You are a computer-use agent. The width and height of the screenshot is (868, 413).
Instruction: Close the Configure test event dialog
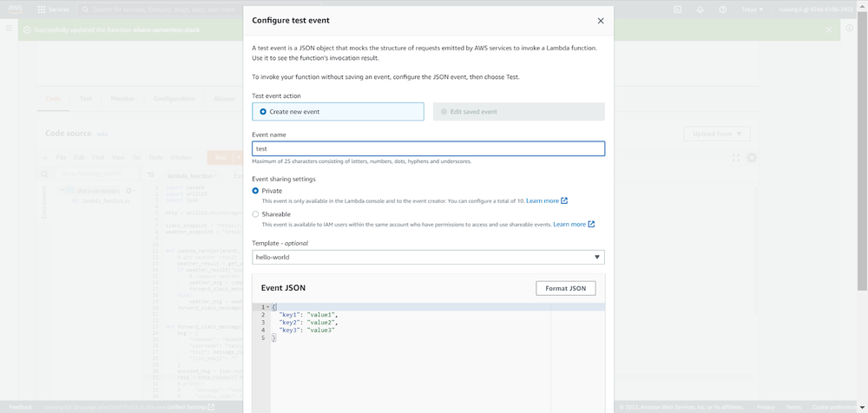tap(601, 21)
